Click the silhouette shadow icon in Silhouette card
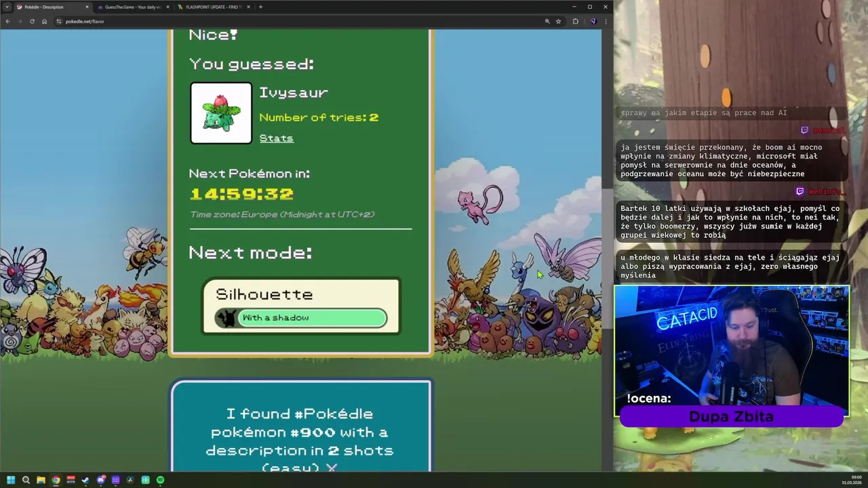 coord(227,318)
